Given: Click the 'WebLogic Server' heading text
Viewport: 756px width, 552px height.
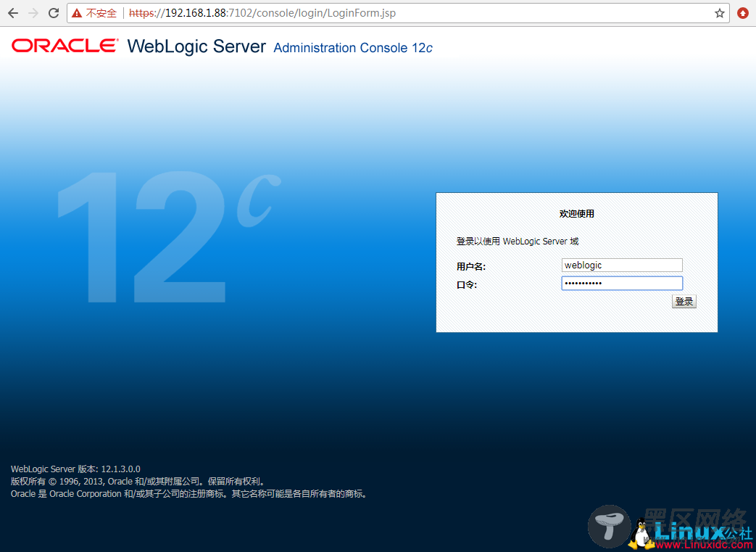Looking at the screenshot, I should (x=196, y=47).
